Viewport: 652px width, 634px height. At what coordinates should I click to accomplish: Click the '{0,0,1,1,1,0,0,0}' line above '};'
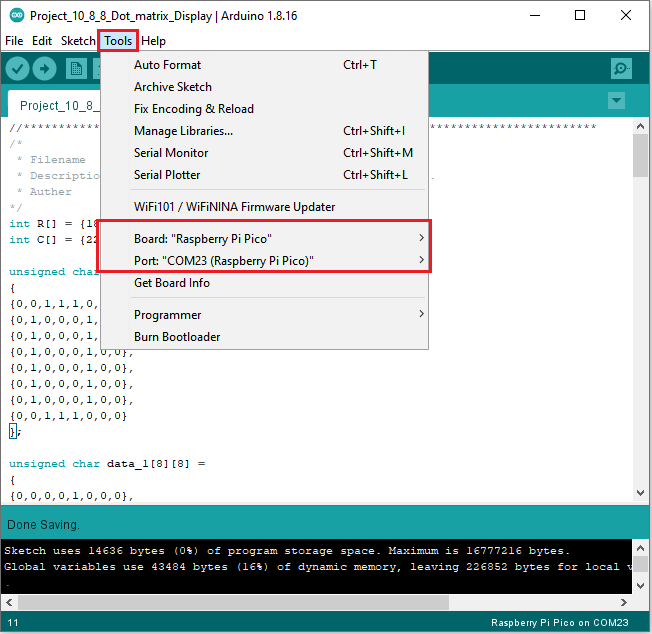(x=68, y=416)
